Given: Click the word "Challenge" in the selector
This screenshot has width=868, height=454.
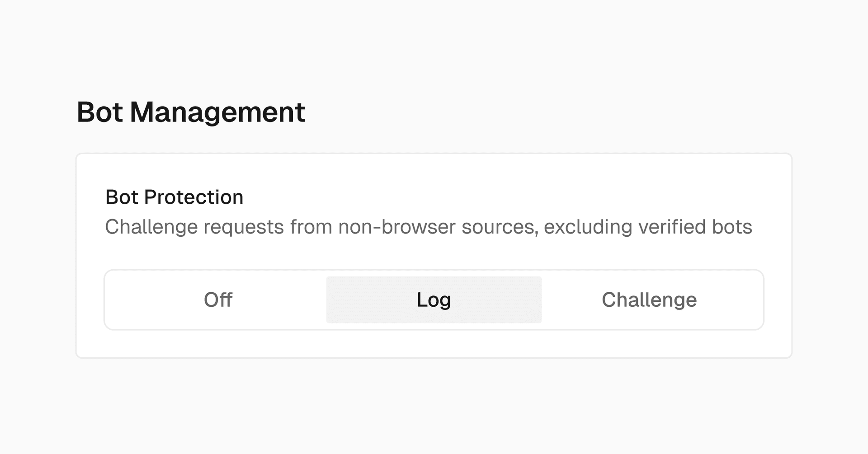Looking at the screenshot, I should click(x=649, y=300).
